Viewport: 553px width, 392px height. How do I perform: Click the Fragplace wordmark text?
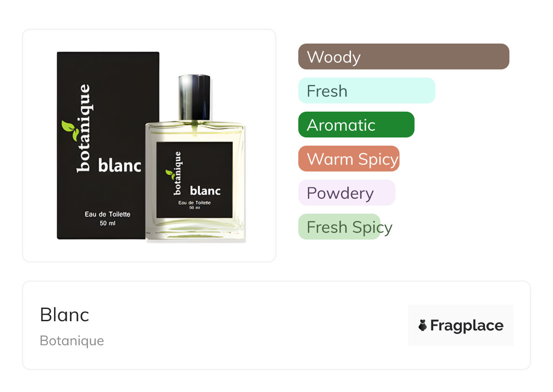[467, 326]
